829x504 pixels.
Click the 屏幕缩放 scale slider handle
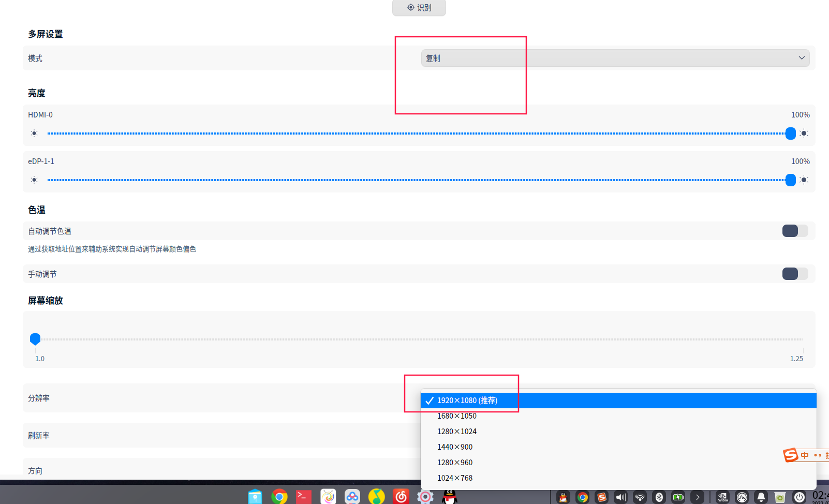(x=35, y=339)
